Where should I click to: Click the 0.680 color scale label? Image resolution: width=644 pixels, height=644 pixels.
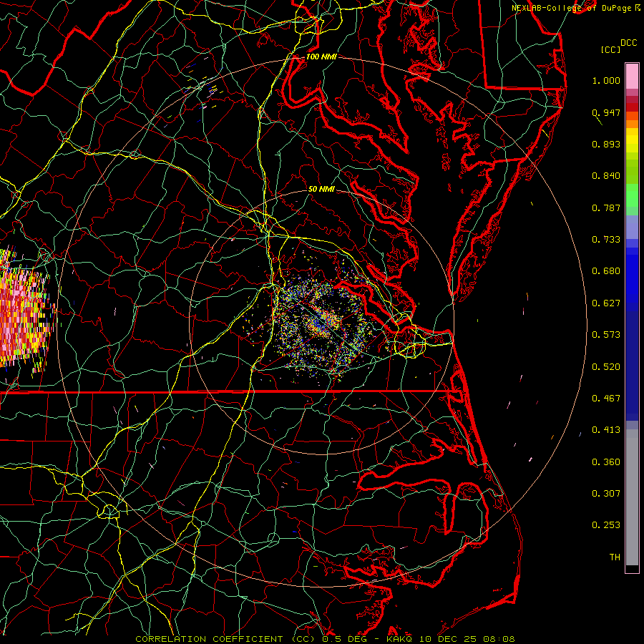pos(606,271)
